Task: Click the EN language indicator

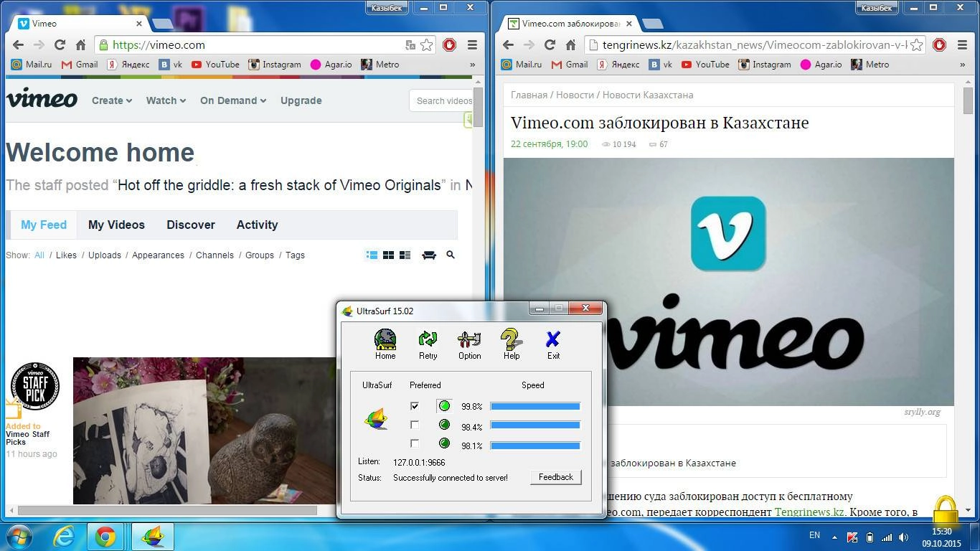Action: coord(814,535)
